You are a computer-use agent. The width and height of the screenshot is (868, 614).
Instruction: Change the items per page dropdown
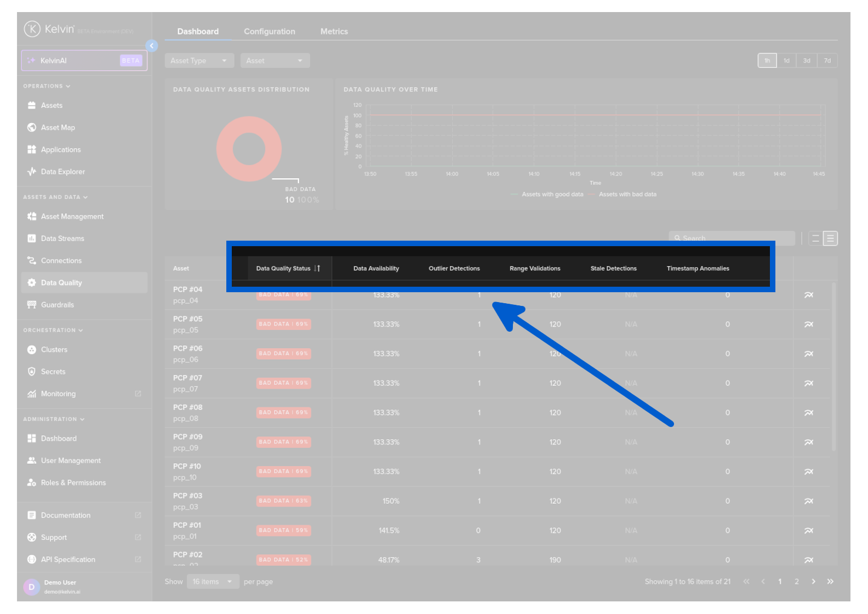pyautogui.click(x=213, y=582)
